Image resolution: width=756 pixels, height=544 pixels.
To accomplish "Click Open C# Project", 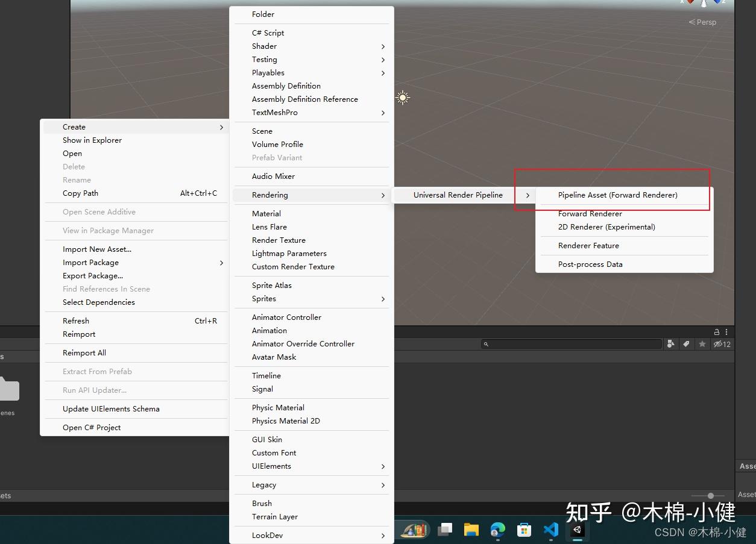I will coord(91,427).
